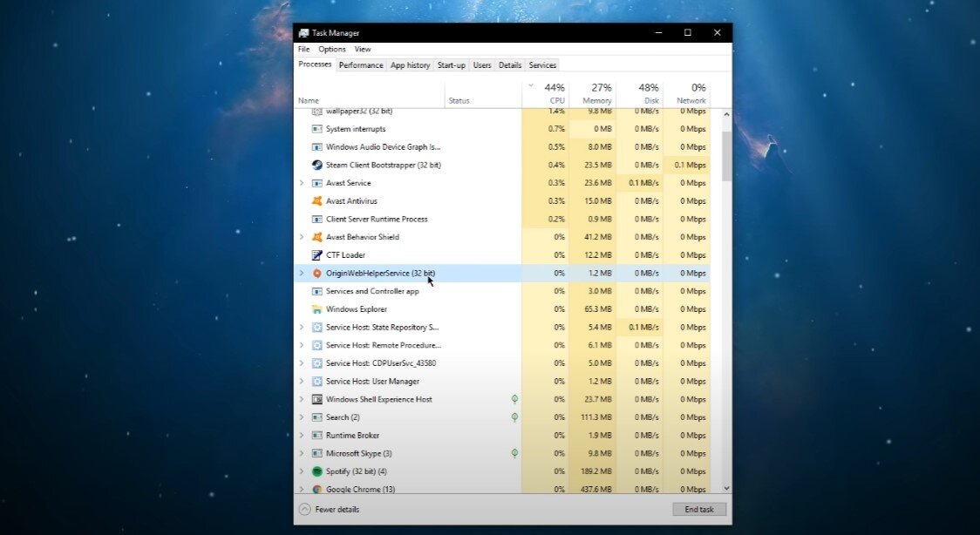Viewport: 980px width, 535px height.
Task: Click the Microsoft Skype process icon
Action: coord(316,453)
